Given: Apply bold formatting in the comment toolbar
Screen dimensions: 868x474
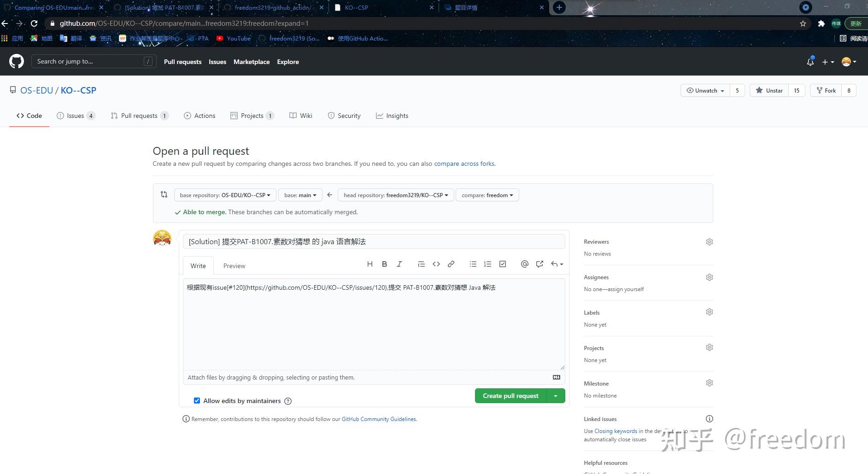Looking at the screenshot, I should pos(384,264).
